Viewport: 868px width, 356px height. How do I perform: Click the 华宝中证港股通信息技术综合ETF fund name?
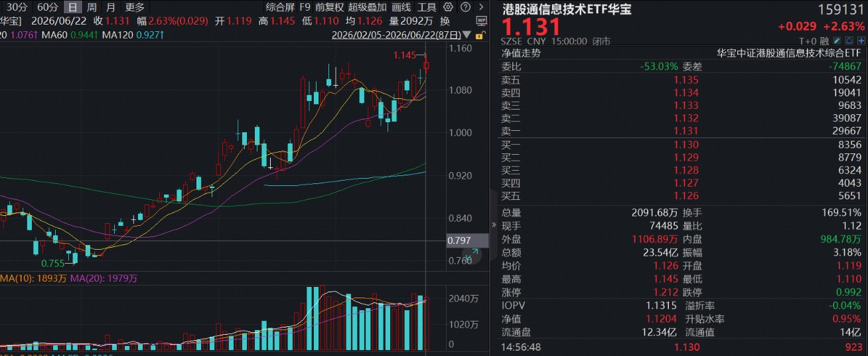(789, 53)
